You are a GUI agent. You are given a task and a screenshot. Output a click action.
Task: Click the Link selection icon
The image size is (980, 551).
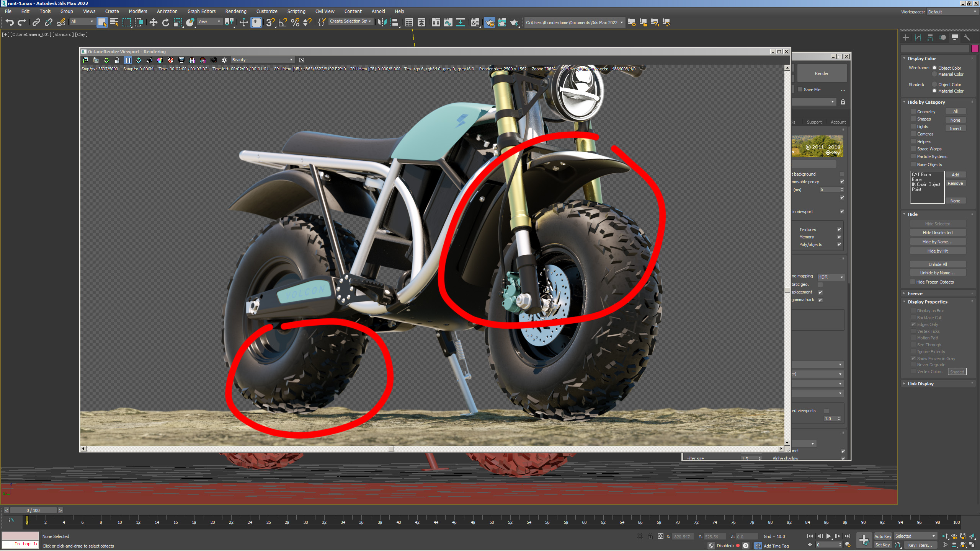pos(36,23)
